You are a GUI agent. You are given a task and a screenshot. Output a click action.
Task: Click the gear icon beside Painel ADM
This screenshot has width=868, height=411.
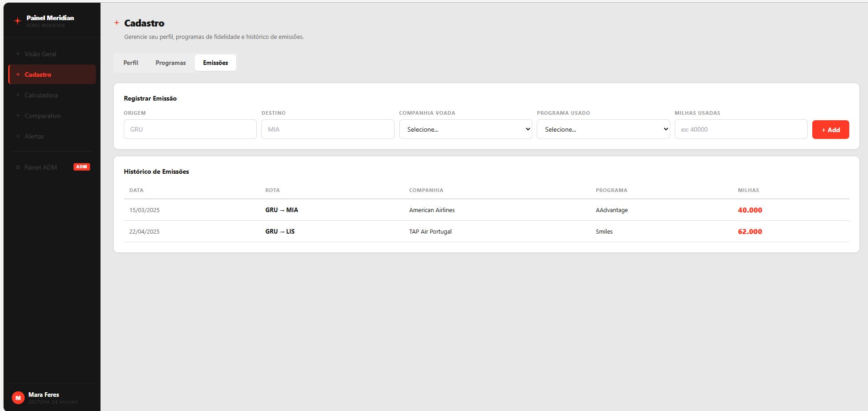[18, 167]
